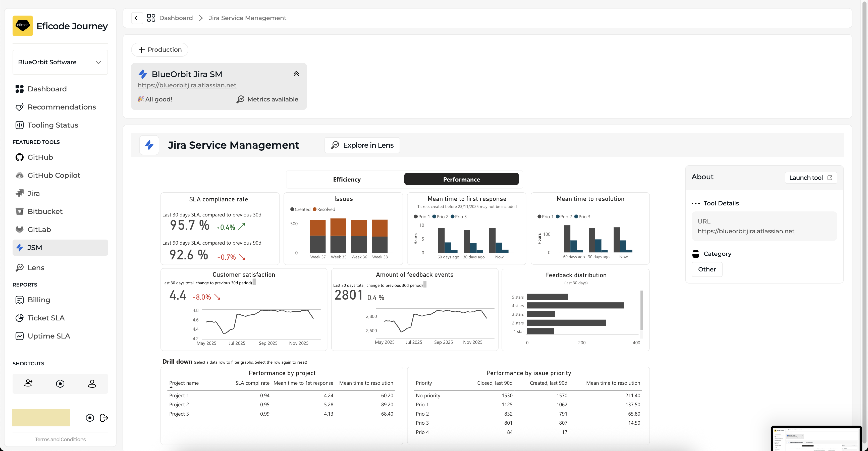Open the BlueOrbit Software organization dropdown
The width and height of the screenshot is (868, 451).
pyautogui.click(x=60, y=62)
